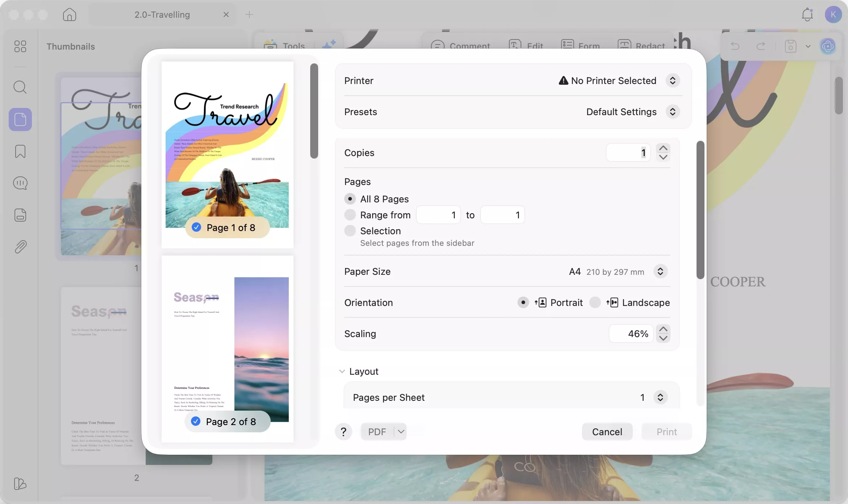Screen dimensions: 848x504
Task: Click the Copies number input field
Action: click(628, 152)
